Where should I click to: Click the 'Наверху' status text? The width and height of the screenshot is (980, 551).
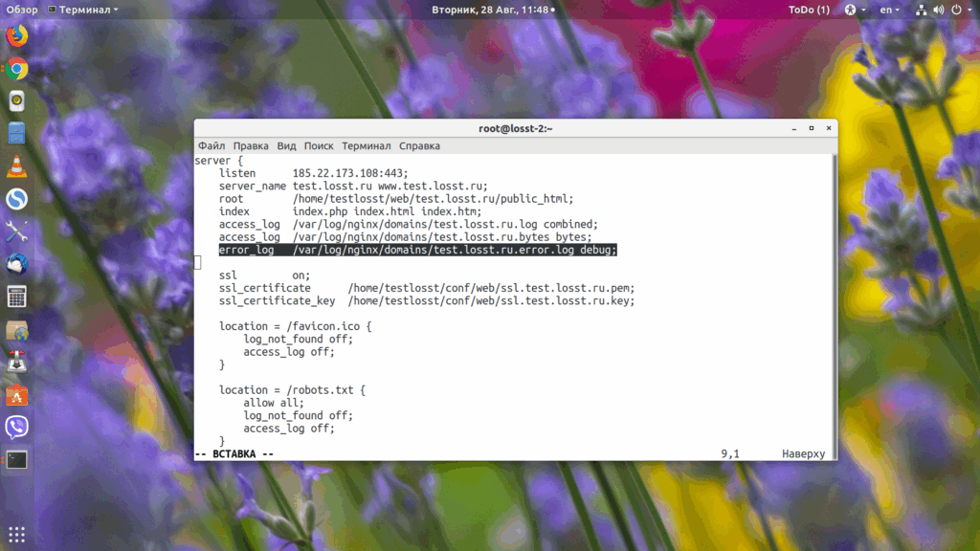(803, 454)
